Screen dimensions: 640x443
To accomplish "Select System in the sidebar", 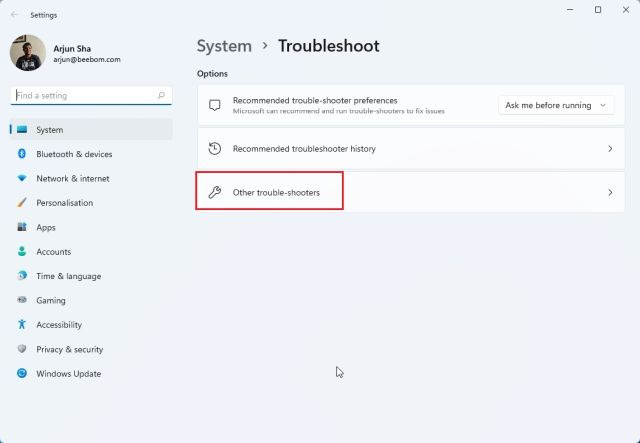I will point(91,129).
